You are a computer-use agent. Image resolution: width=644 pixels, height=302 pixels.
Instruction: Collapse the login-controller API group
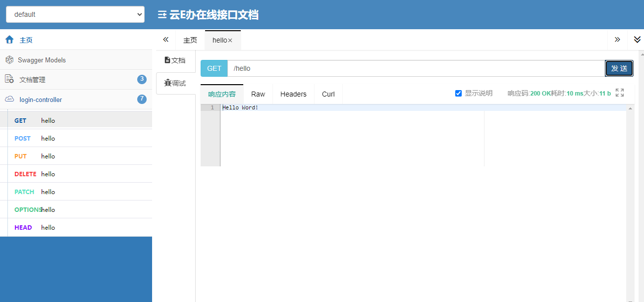41,100
